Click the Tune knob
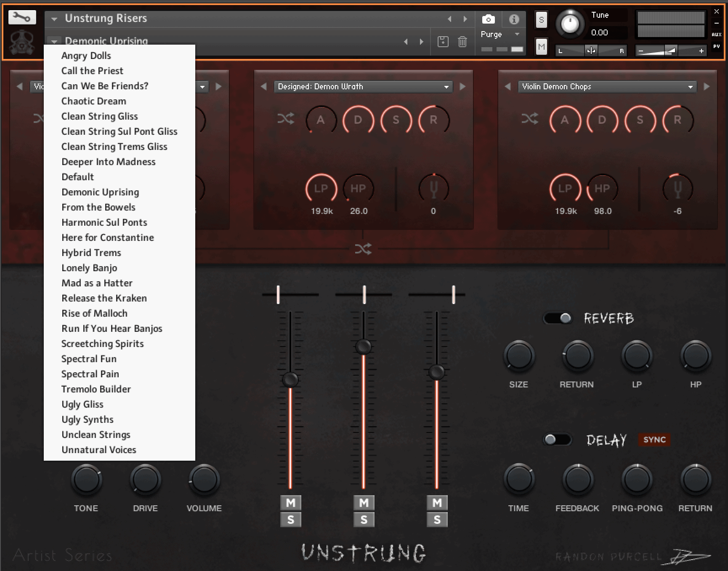The image size is (728, 571). tap(570, 24)
